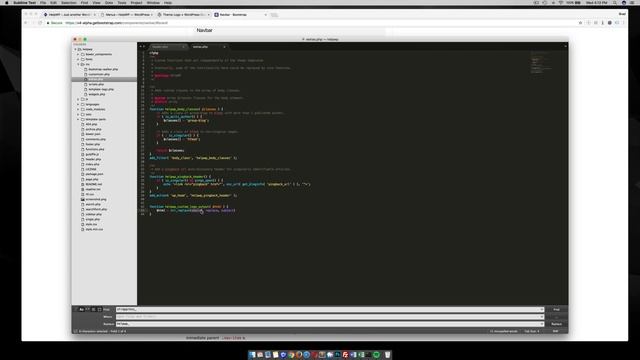Open the Project menu

point(136,2)
